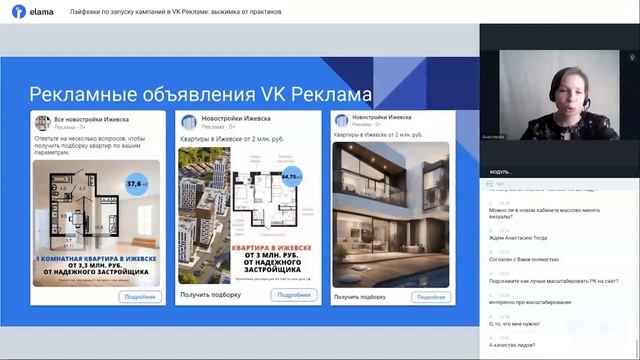
Task: Click chat message "Можно ли в новом кабинете массово менять визуалы?"
Action: click(x=544, y=213)
